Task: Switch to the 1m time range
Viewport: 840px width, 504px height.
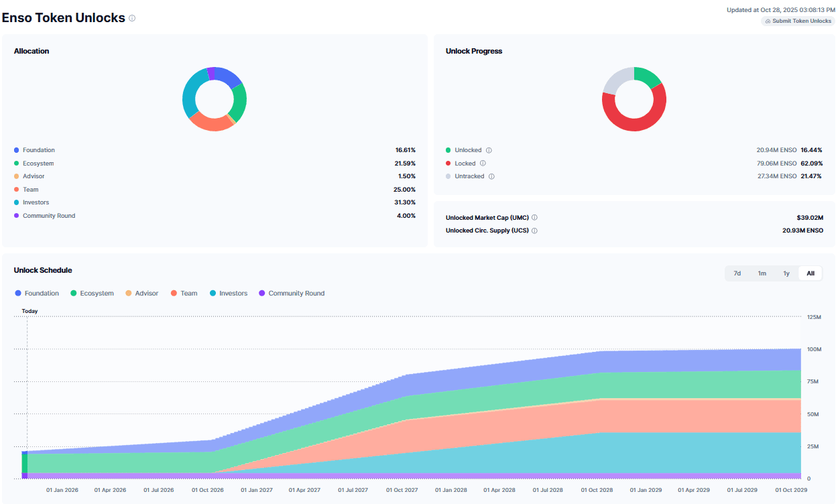Action: [762, 273]
